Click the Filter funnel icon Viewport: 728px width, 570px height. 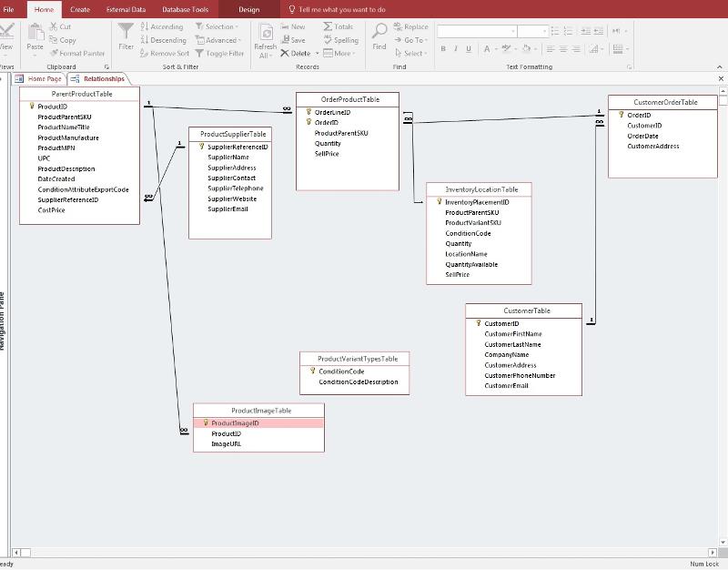click(x=126, y=33)
